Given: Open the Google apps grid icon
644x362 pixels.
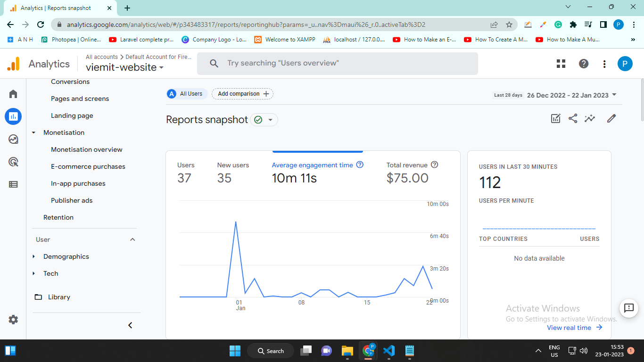Looking at the screenshot, I should pos(561,64).
